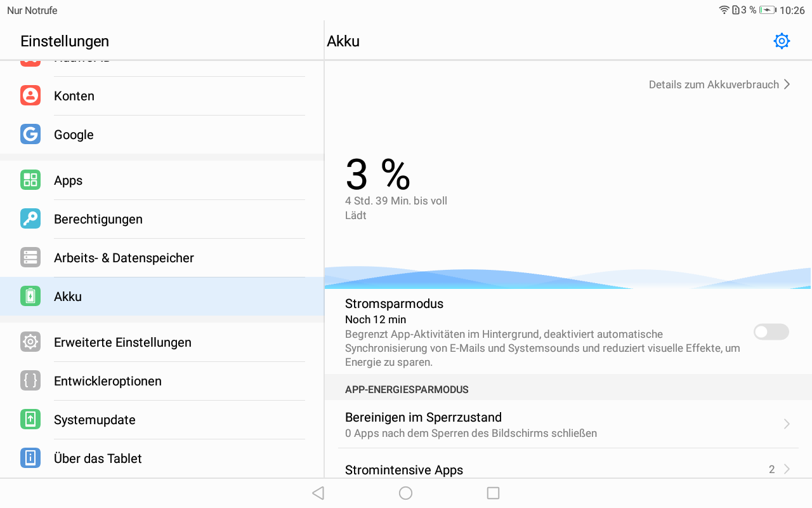
Task: Tap the Stromintensive Apps label
Action: pyautogui.click(x=404, y=470)
